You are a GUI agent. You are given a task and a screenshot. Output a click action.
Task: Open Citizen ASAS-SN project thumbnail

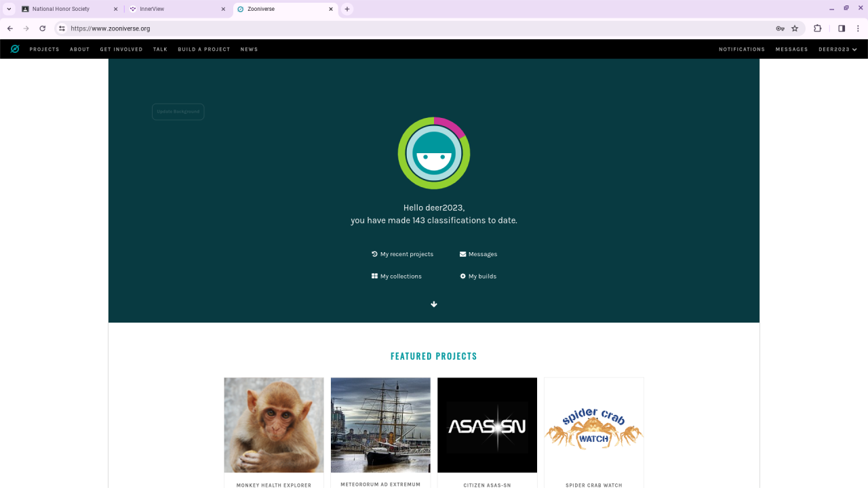pos(487,425)
